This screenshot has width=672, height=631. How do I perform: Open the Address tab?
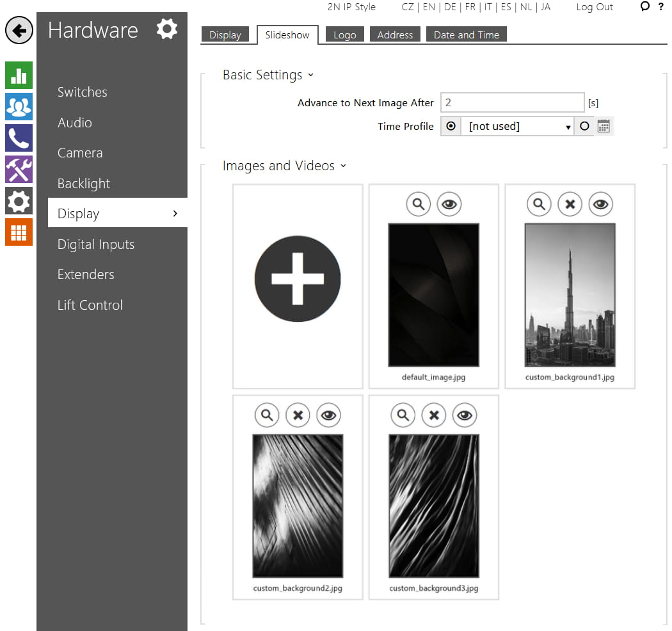[x=395, y=35]
